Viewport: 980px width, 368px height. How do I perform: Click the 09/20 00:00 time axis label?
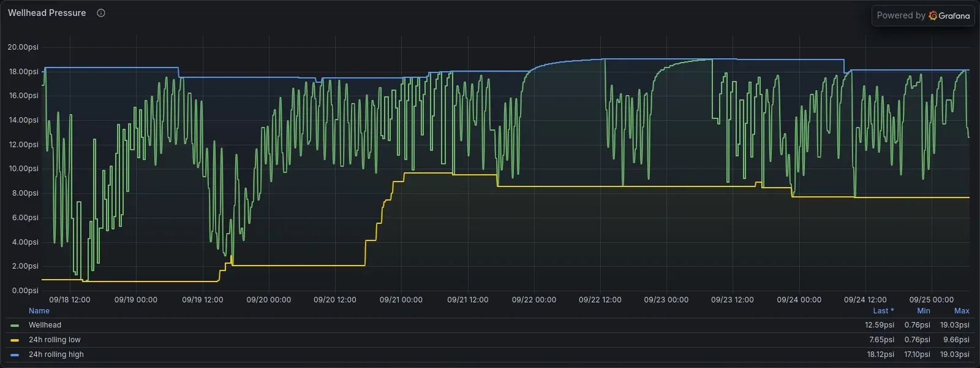click(x=269, y=300)
